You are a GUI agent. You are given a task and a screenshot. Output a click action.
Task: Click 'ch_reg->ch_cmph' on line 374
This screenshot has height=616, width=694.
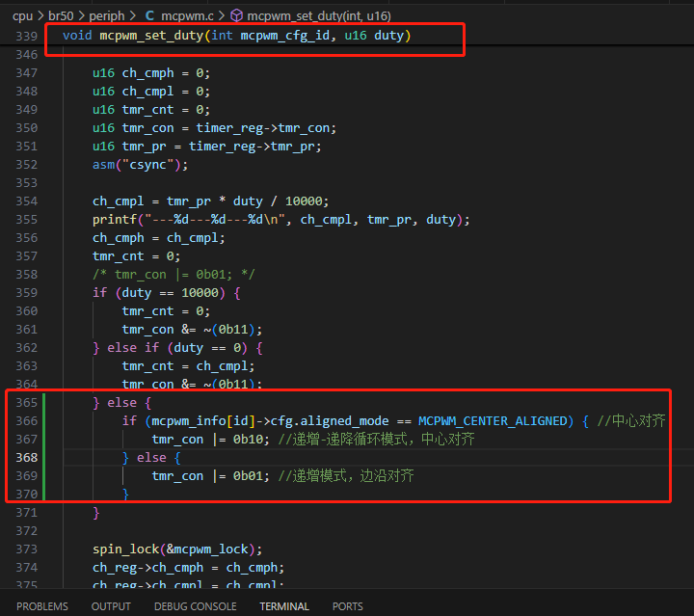click(147, 568)
